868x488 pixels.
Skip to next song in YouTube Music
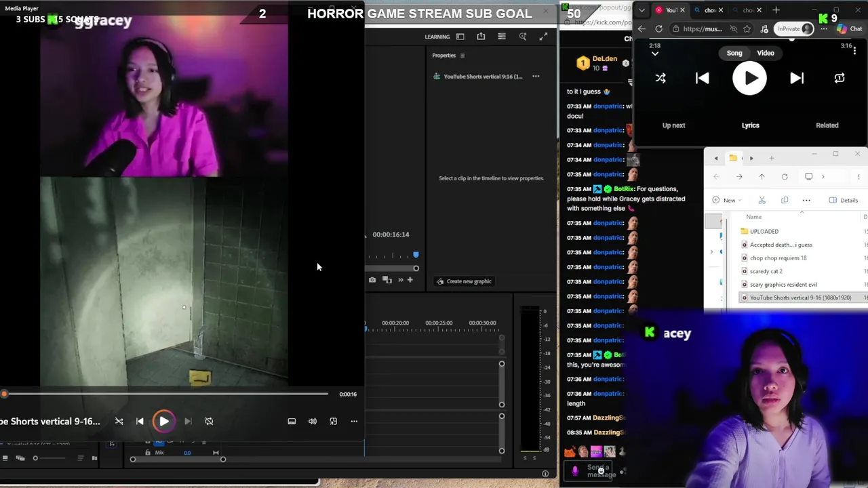797,78
